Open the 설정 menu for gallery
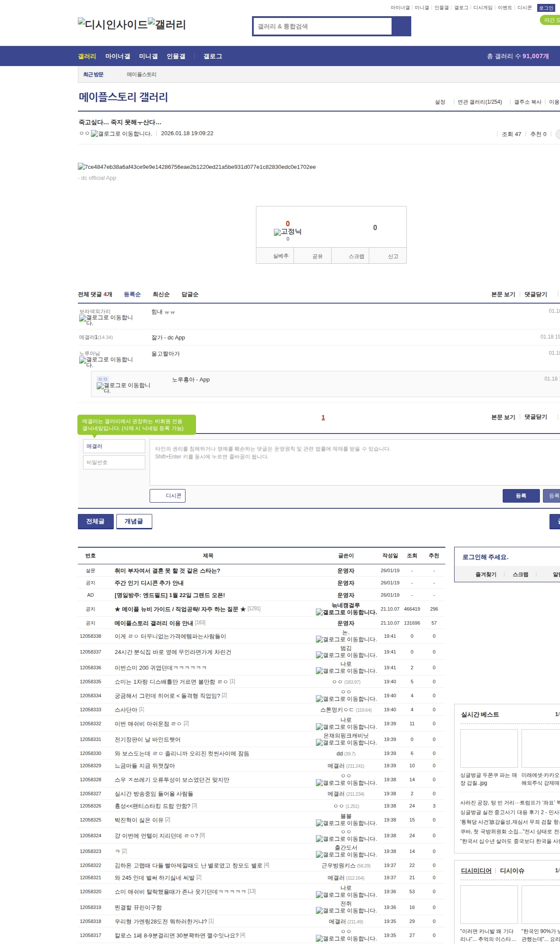 point(440,102)
